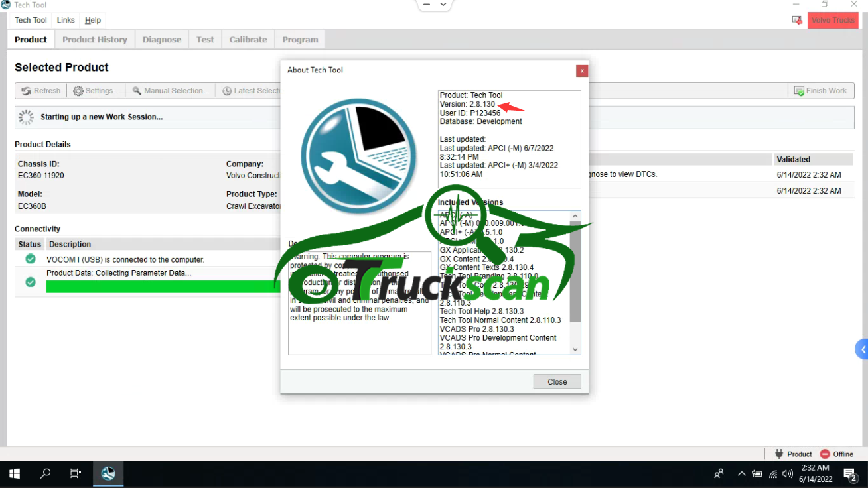Click the notification icon beside Volvo Trucks

pos(797,20)
